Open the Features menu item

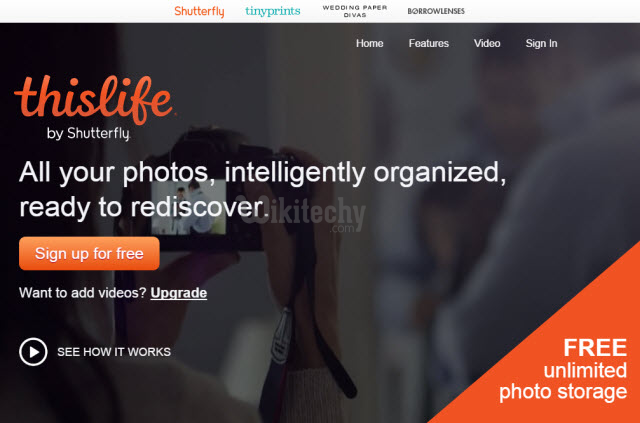[429, 43]
